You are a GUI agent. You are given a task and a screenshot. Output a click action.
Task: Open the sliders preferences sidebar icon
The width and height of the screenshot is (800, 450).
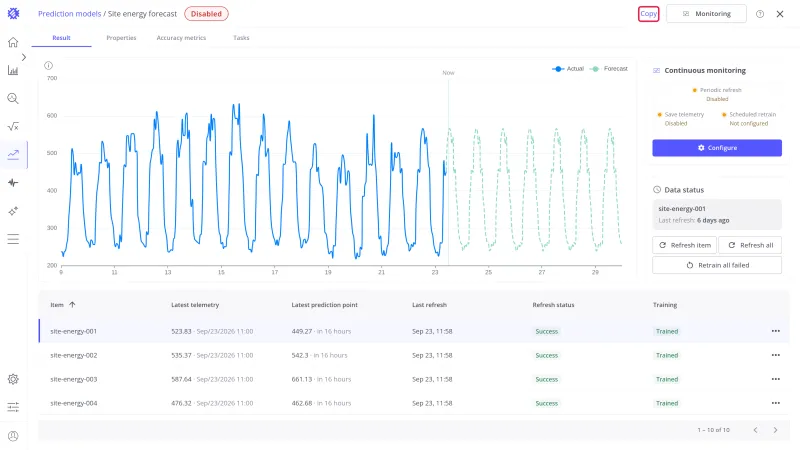(13, 407)
